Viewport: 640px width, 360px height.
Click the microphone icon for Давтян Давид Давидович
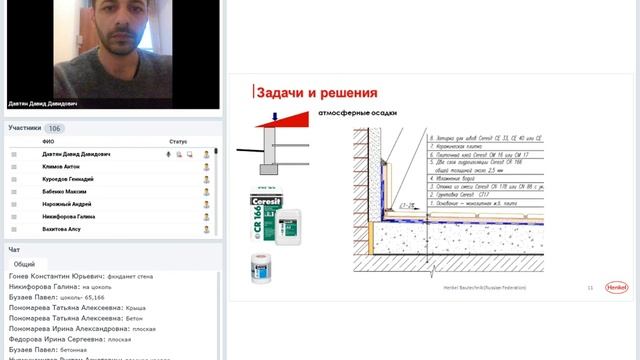(x=168, y=154)
